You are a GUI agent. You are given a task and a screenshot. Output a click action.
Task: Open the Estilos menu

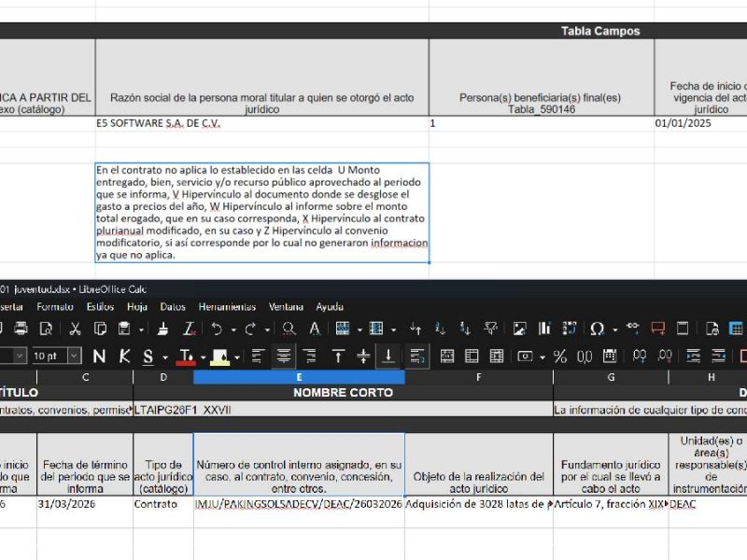pos(100,307)
